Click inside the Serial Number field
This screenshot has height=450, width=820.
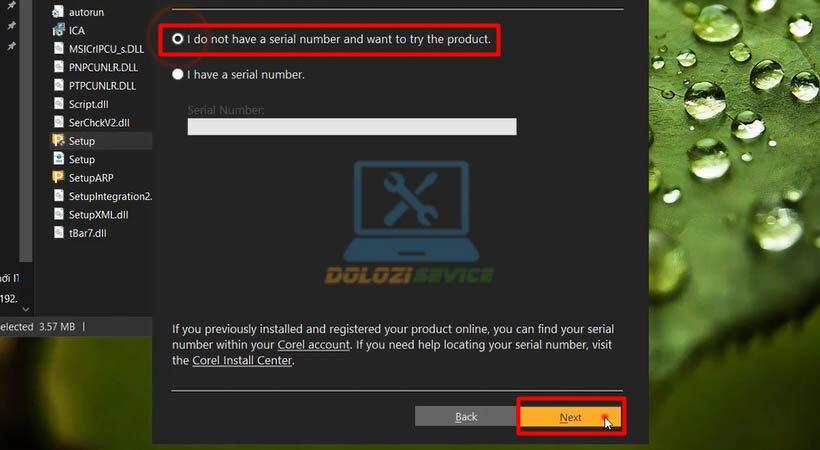pyautogui.click(x=352, y=127)
